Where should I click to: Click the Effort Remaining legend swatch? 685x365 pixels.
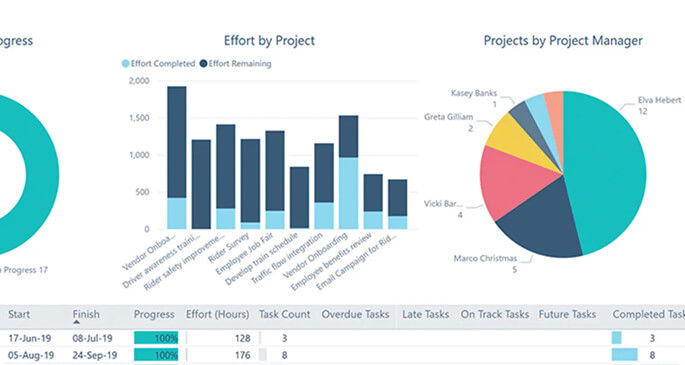(203, 64)
